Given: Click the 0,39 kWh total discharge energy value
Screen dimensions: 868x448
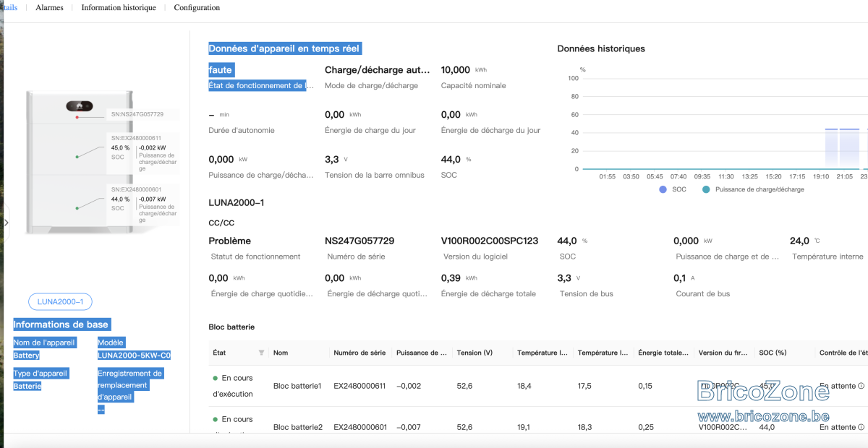Looking at the screenshot, I should pyautogui.click(x=459, y=278).
